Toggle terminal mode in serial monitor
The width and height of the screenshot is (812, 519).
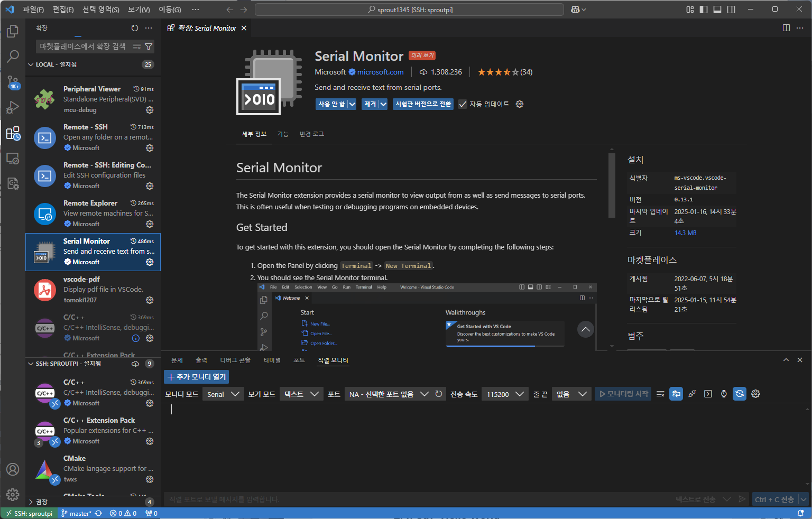[708, 394]
